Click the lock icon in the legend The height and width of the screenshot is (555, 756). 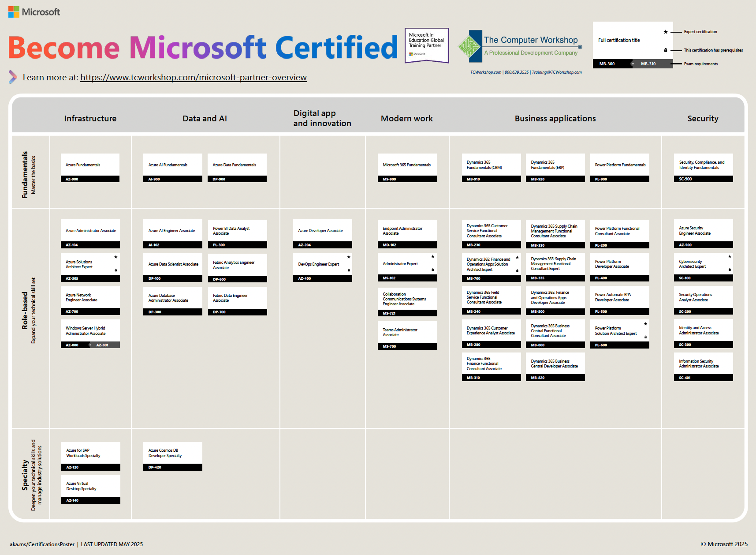click(666, 50)
